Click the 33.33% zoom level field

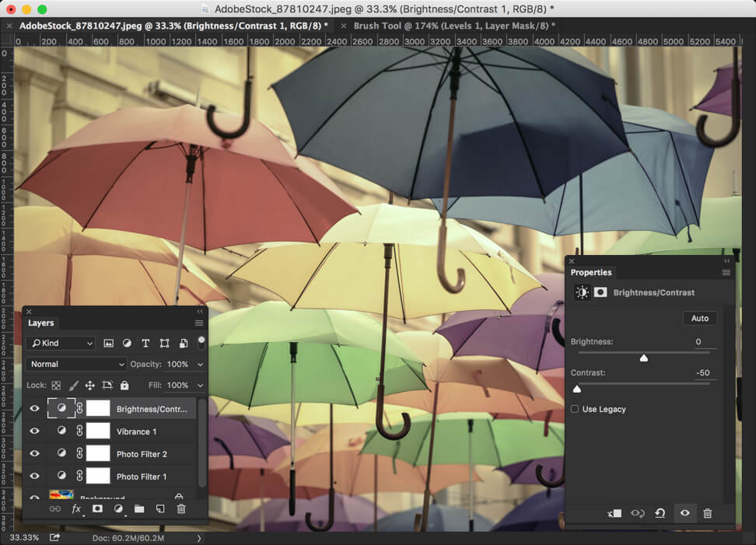point(24,537)
